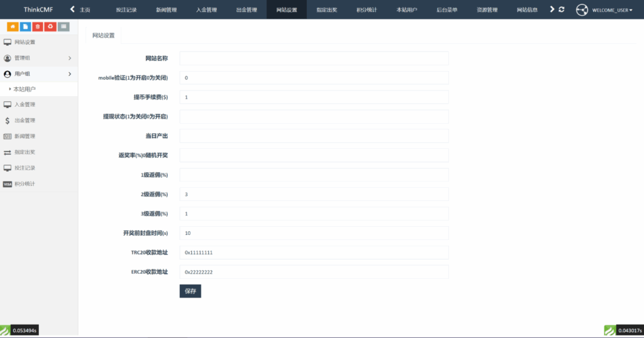Click the red recycle shortcut icon

[x=50, y=26]
